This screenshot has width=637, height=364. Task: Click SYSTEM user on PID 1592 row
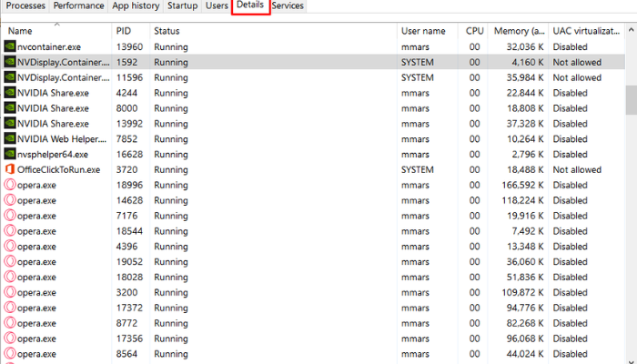[x=417, y=63]
